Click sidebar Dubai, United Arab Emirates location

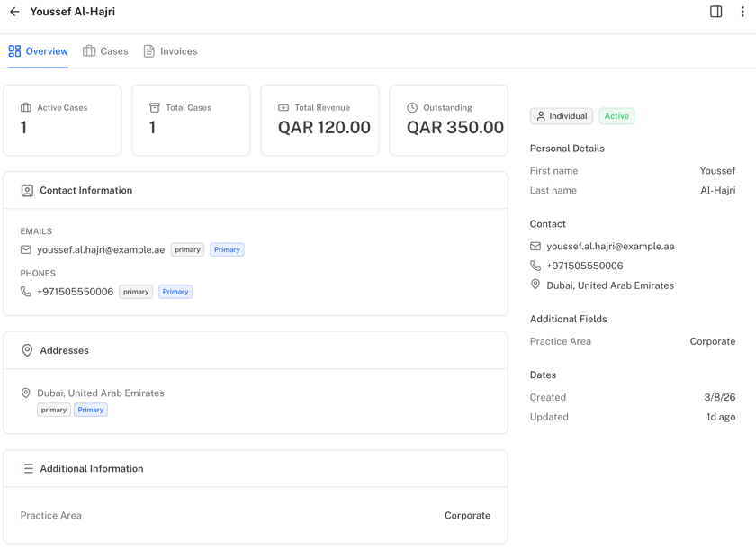pos(610,285)
